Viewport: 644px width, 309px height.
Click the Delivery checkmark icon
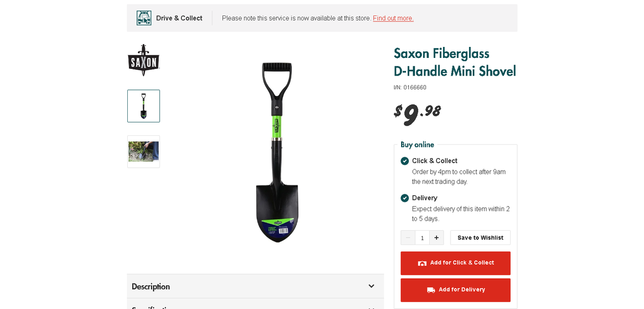(405, 198)
